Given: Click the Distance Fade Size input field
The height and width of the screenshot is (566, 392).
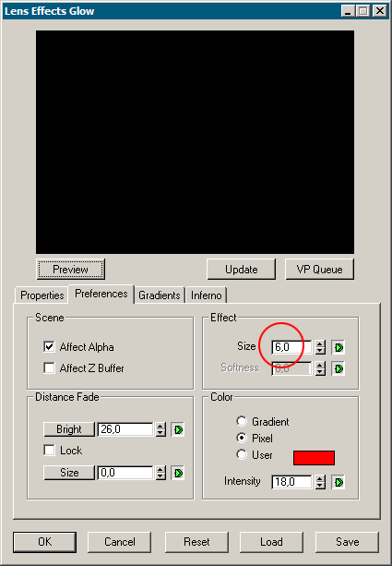Looking at the screenshot, I should pyautogui.click(x=125, y=473).
